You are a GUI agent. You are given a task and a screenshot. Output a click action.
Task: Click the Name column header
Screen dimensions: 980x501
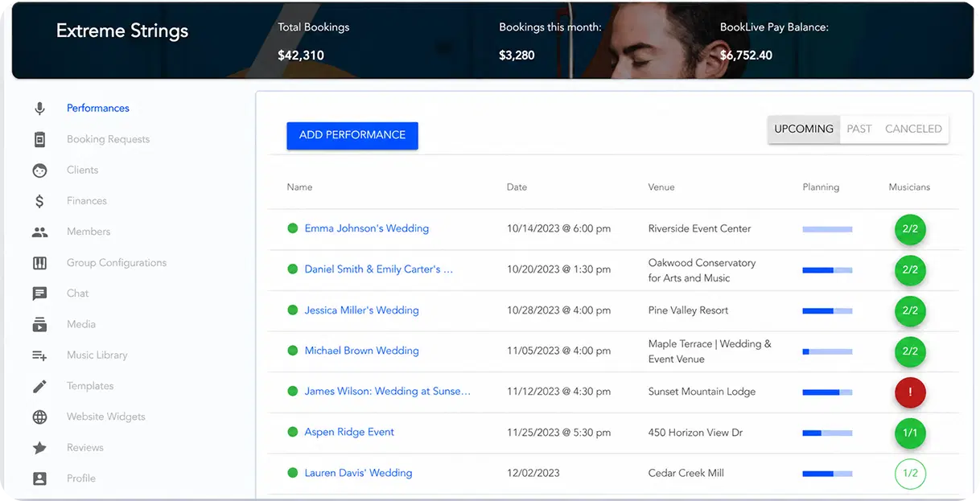[x=299, y=187]
